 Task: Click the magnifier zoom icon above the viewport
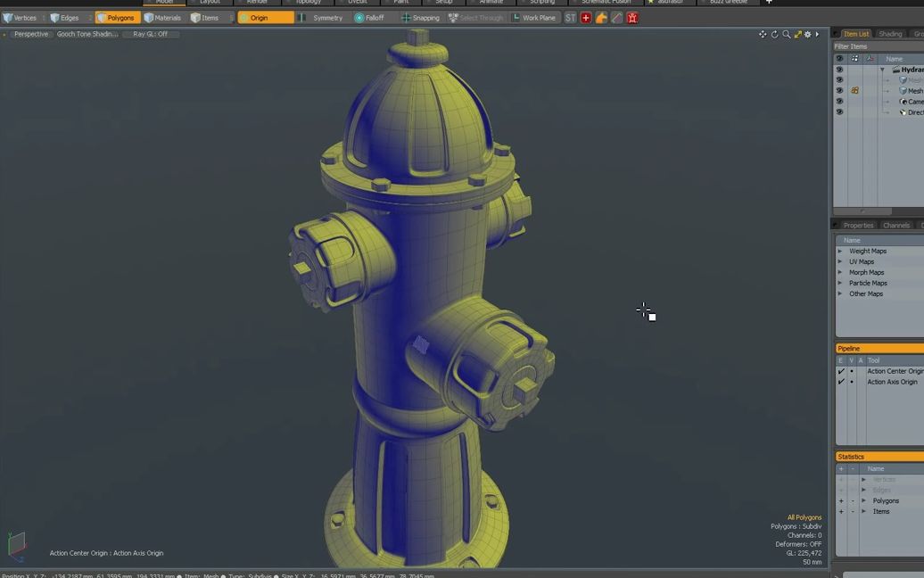pyautogui.click(x=788, y=34)
